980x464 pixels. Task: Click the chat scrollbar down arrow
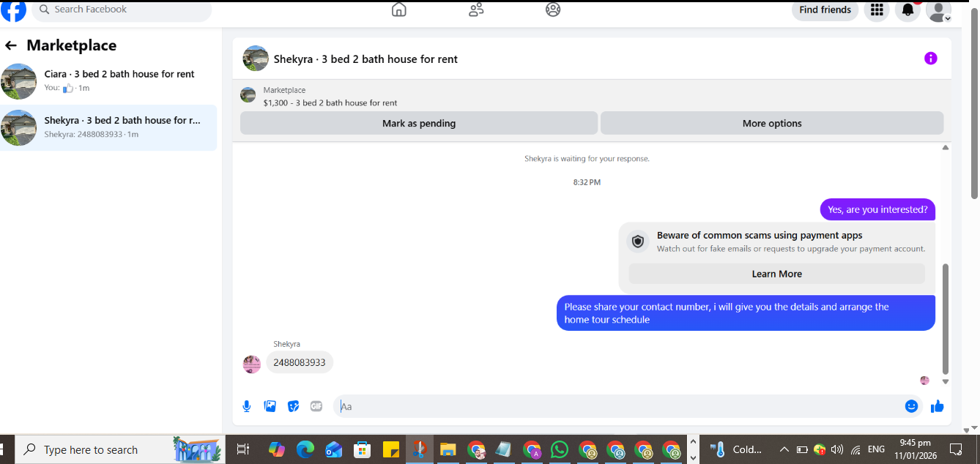(946, 381)
